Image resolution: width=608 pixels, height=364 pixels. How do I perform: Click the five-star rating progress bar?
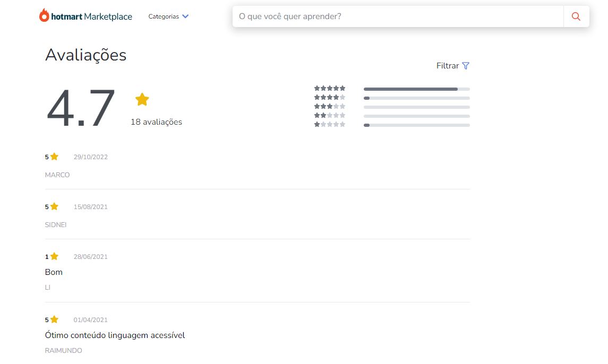click(416, 89)
